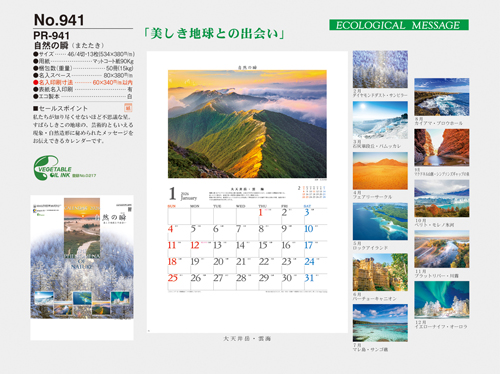Image resolution: width=500 pixels, height=374 pixels.
Task: Select the July coral sea thumbnail
Action: [x=380, y=323]
